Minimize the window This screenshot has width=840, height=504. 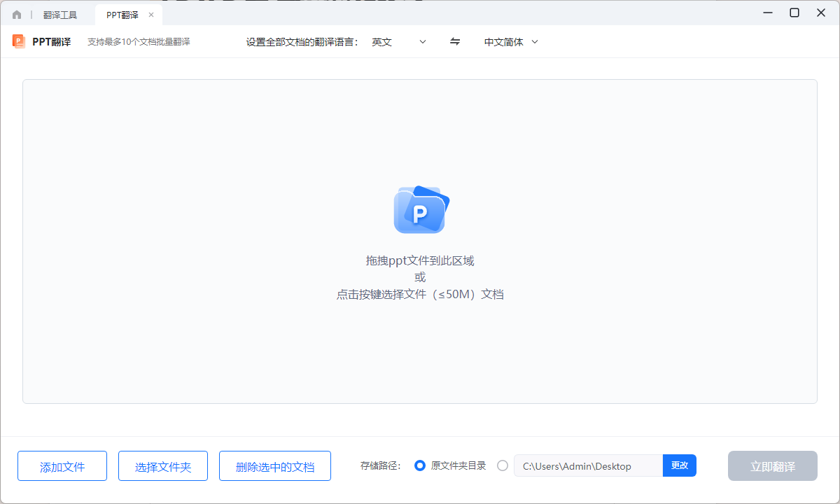(768, 13)
